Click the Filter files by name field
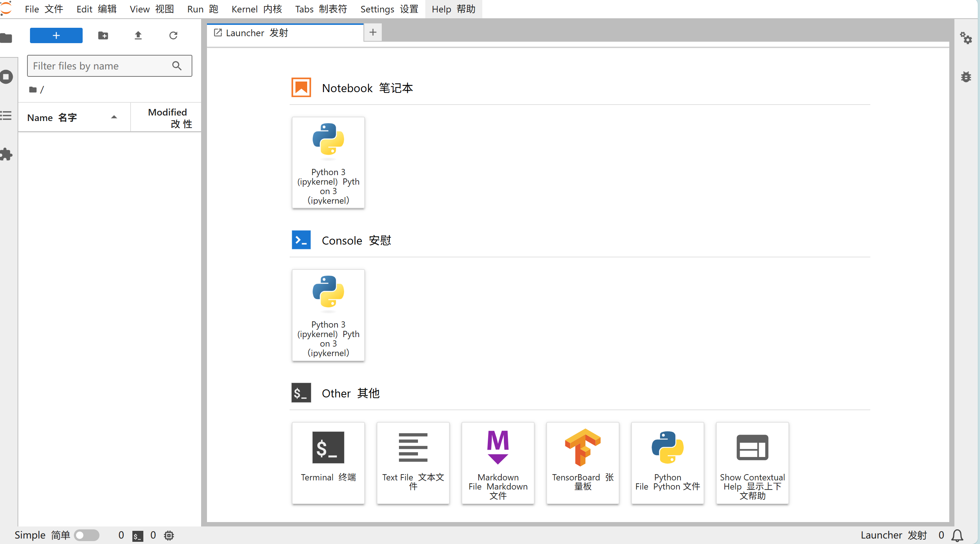The image size is (980, 544). 110,66
